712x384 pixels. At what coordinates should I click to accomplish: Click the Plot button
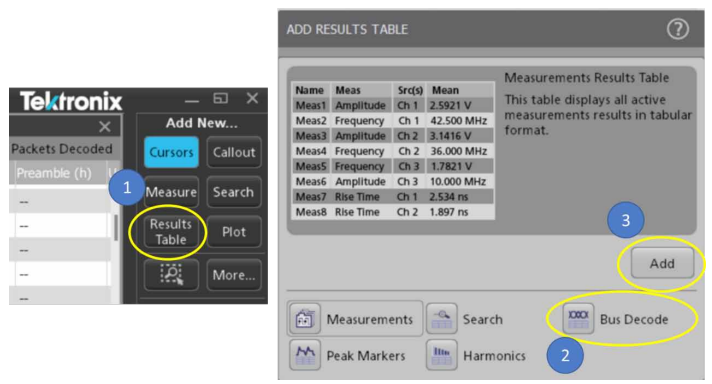234,232
